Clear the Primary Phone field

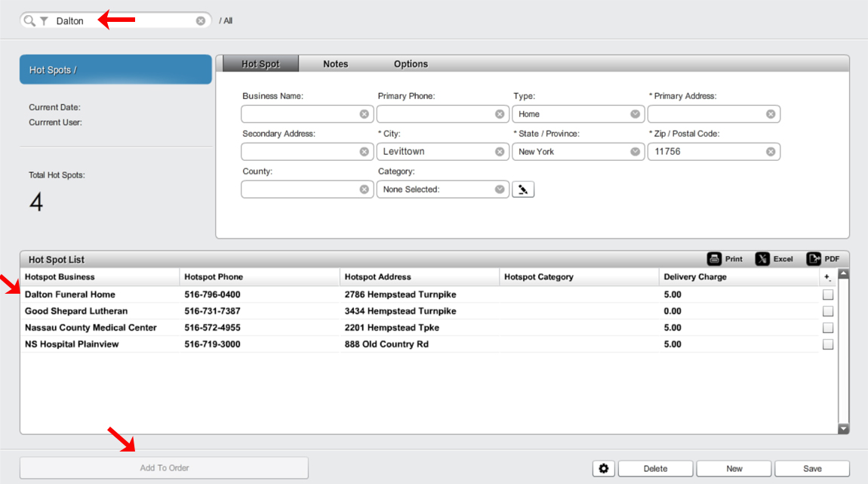coord(500,114)
